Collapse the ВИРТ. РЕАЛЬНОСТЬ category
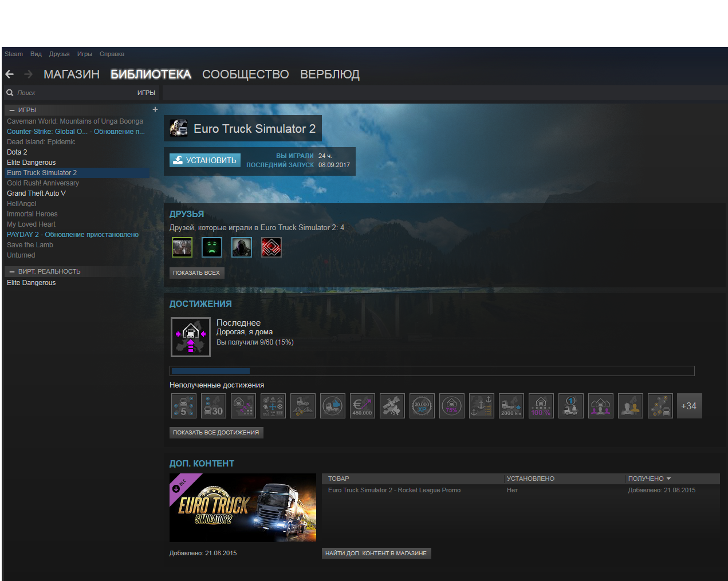The height and width of the screenshot is (581, 728). coord(12,271)
